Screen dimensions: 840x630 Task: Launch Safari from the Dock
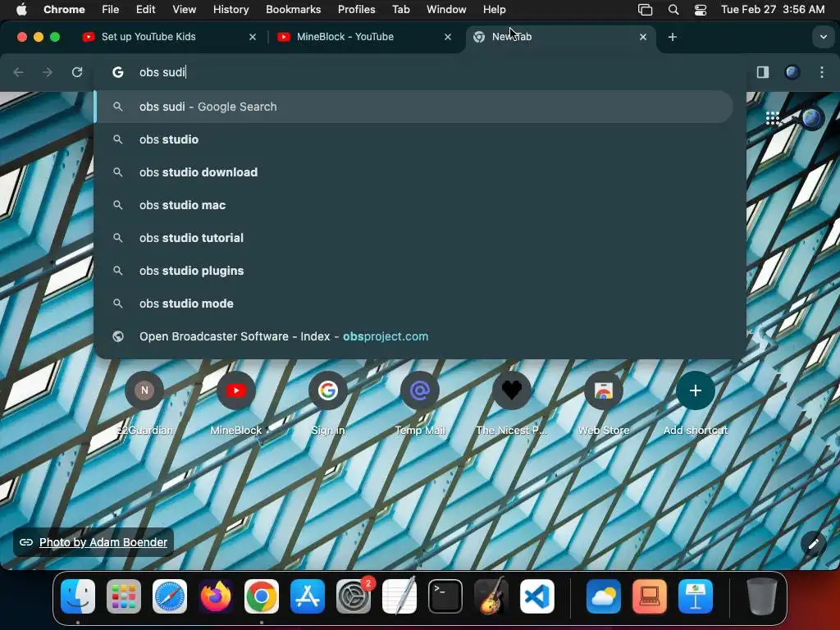[170, 596]
